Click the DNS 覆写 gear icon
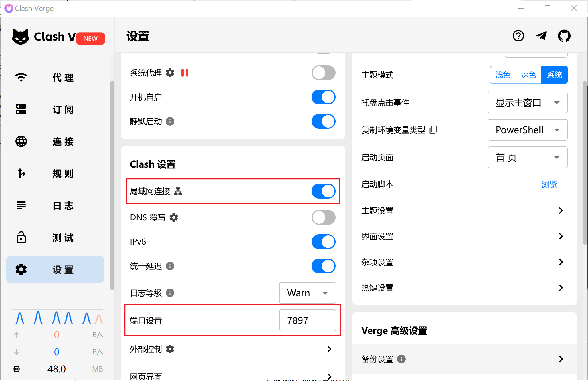The height and width of the screenshot is (381, 588). (x=174, y=218)
